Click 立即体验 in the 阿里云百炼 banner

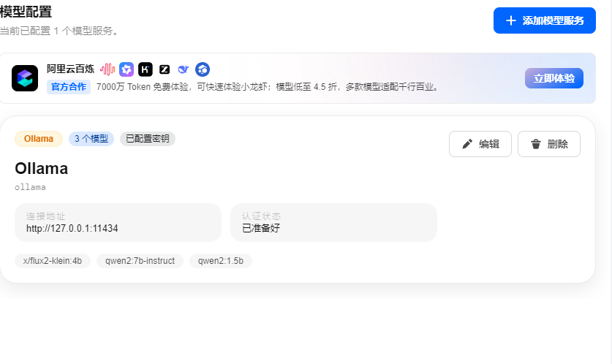[554, 78]
